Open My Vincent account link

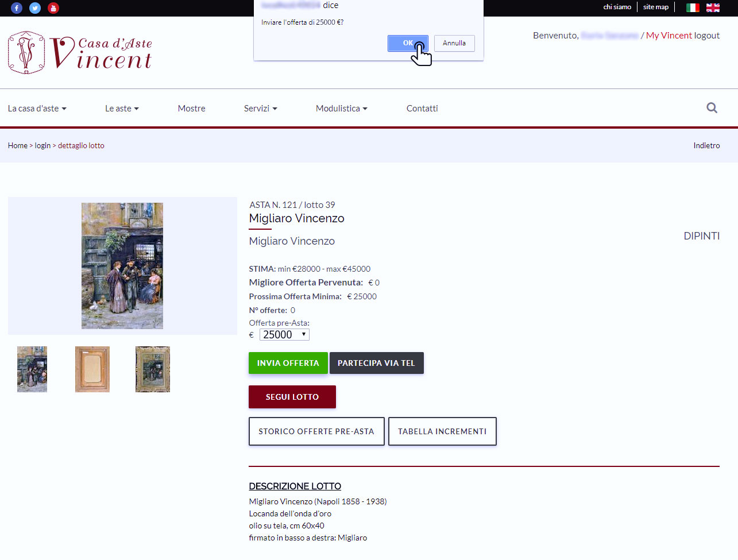(x=669, y=36)
